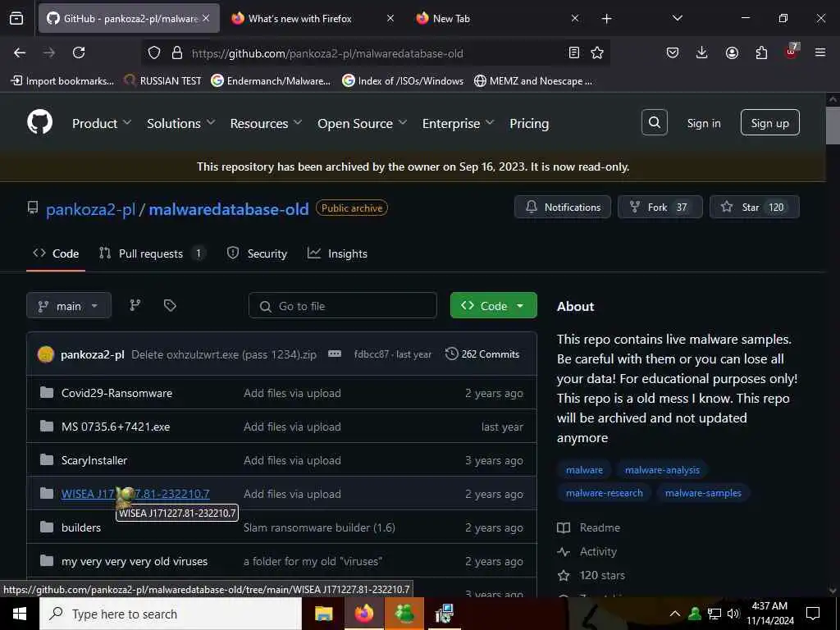This screenshot has width=840, height=630.
Task: Open the pankoza2-pl owner link
Action: pyautogui.click(x=90, y=209)
